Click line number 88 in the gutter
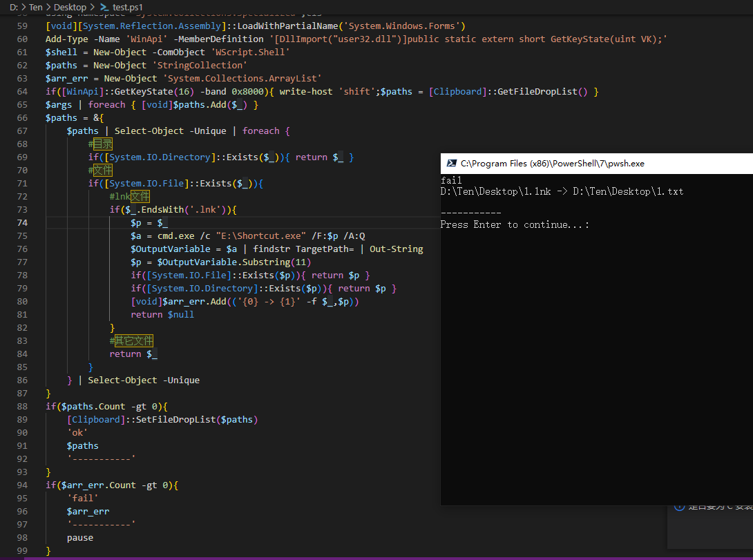This screenshot has height=560, width=753. (x=21, y=406)
